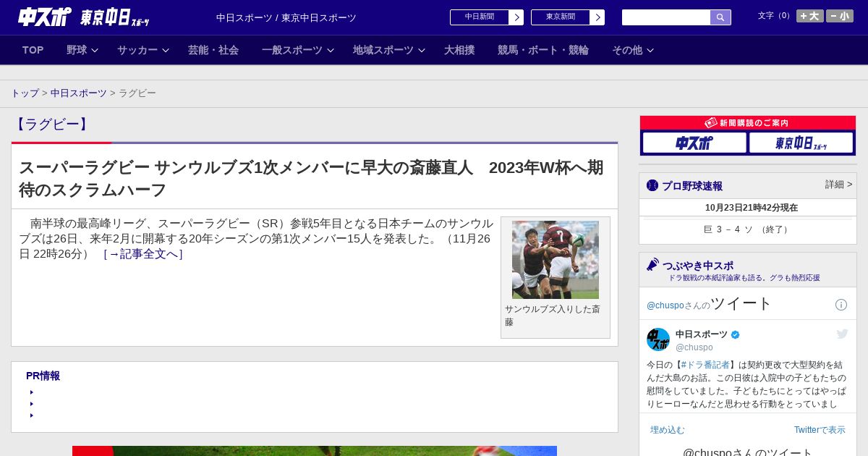Open @chuspo profile link in tweet header

click(x=665, y=305)
